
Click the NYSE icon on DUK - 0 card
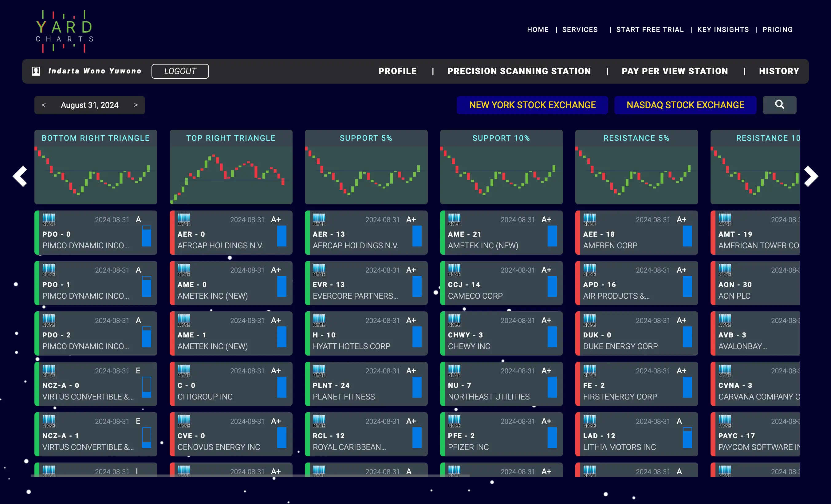coord(589,321)
